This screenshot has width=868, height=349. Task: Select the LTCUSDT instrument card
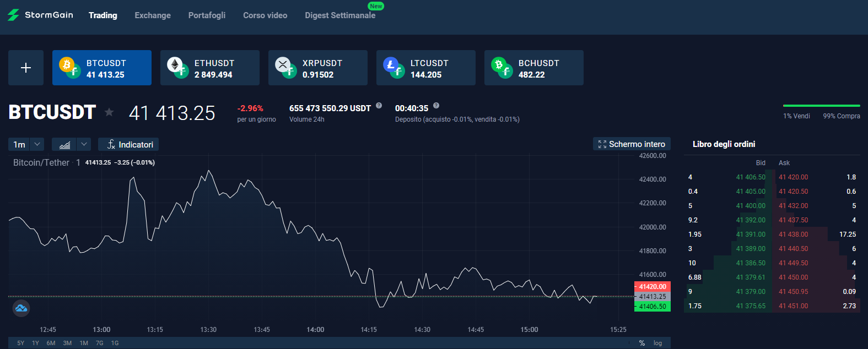[x=426, y=68]
